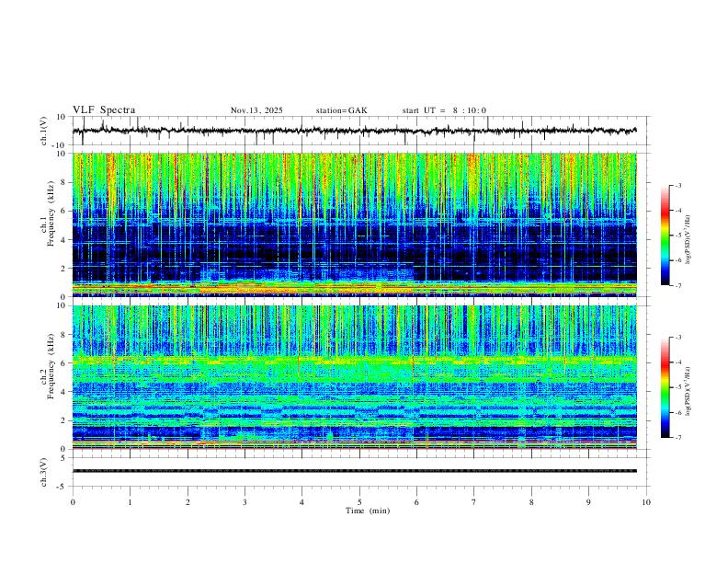Click the time axis tick label '7'
Image resolution: width=728 pixels, height=563 pixels.
pos(474,502)
